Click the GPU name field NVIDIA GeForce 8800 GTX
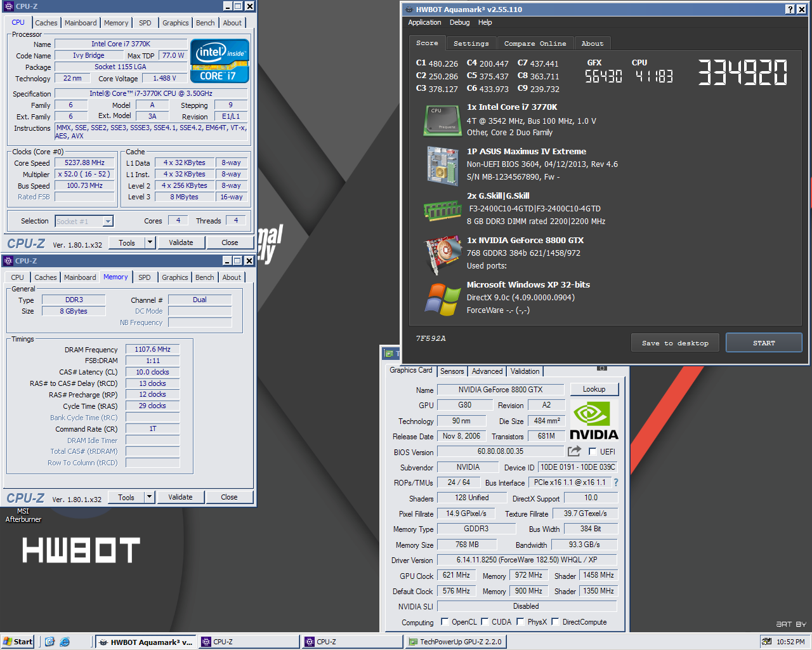 [x=501, y=389]
